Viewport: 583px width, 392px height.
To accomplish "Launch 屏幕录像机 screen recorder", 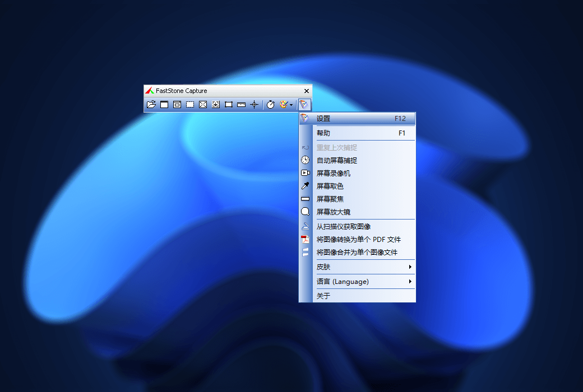I will click(x=357, y=173).
